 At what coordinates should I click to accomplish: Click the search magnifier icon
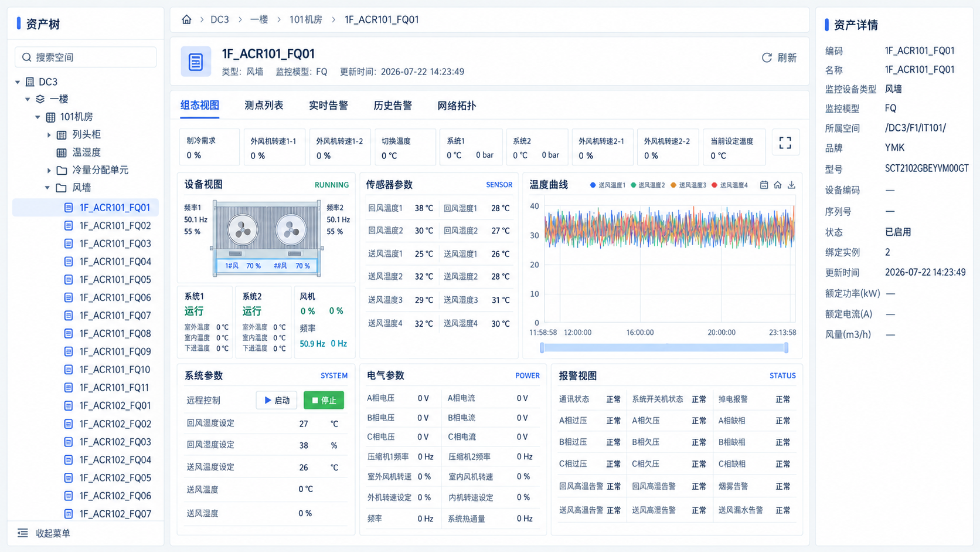pyautogui.click(x=26, y=57)
